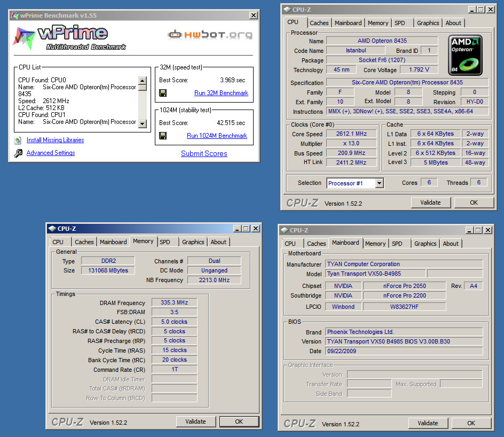This screenshot has width=504, height=437.
Task: Open the About tab in the Mainboard window
Action: click(451, 244)
